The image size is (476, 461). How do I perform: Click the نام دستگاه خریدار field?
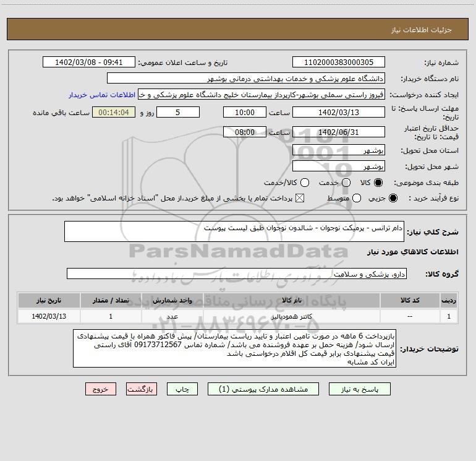[246, 79]
